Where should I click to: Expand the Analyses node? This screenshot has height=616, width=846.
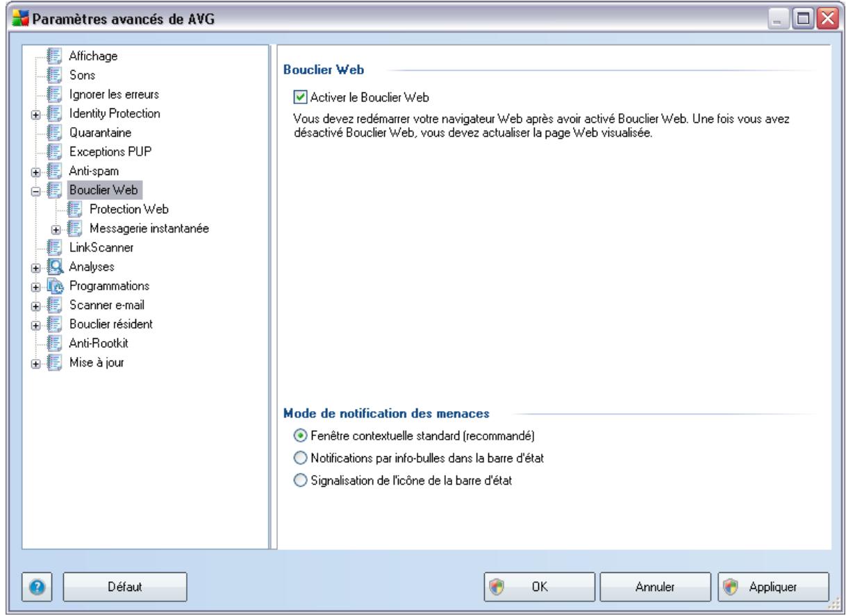coord(34,267)
